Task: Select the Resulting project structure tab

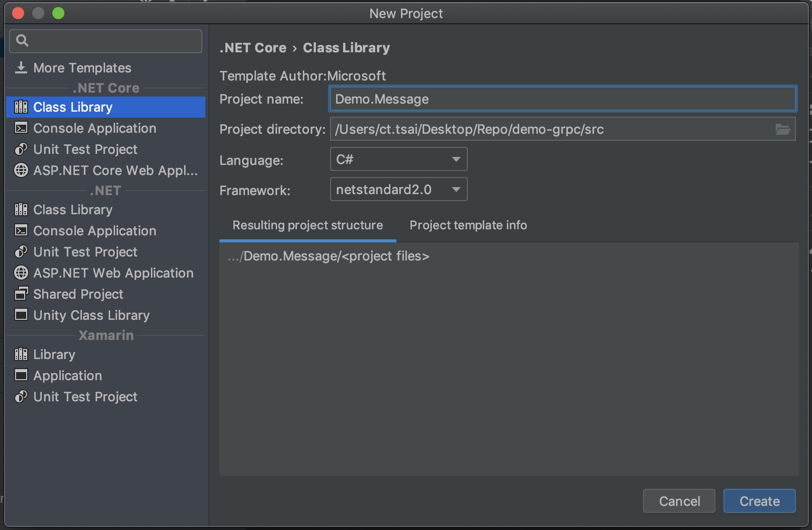Action: 307,225
